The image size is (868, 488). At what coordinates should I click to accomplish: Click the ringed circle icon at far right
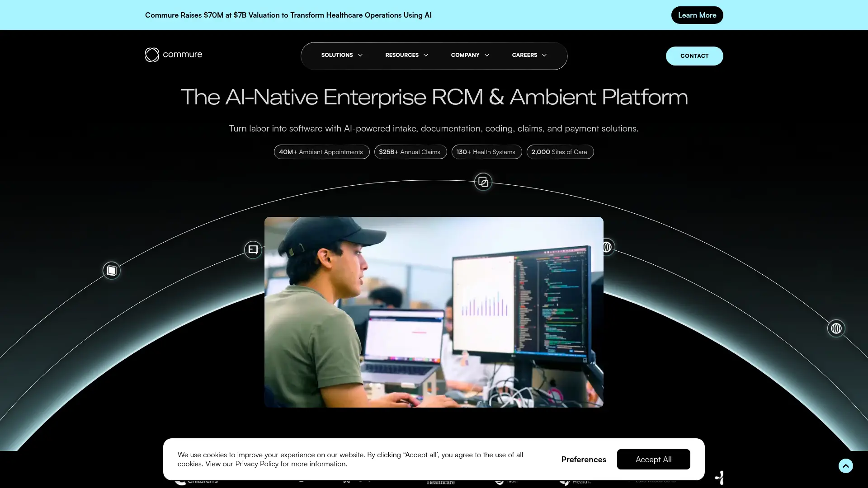point(836,328)
